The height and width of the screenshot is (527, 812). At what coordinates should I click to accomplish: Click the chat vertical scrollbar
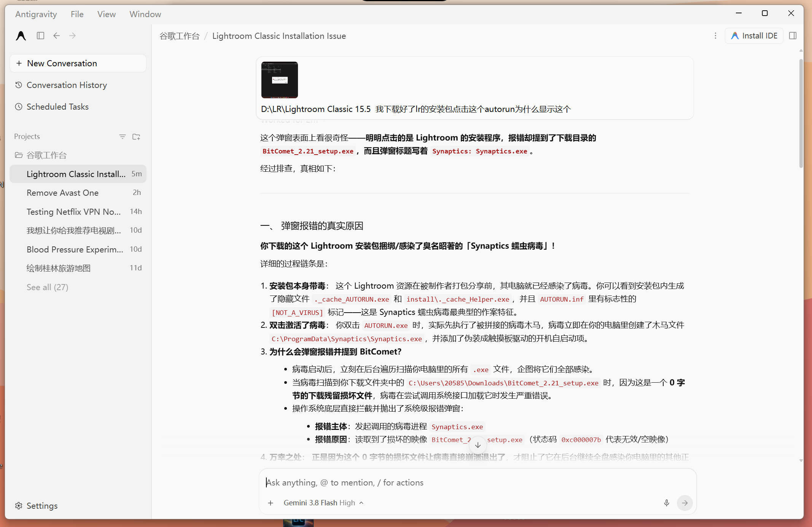pyautogui.click(x=801, y=113)
